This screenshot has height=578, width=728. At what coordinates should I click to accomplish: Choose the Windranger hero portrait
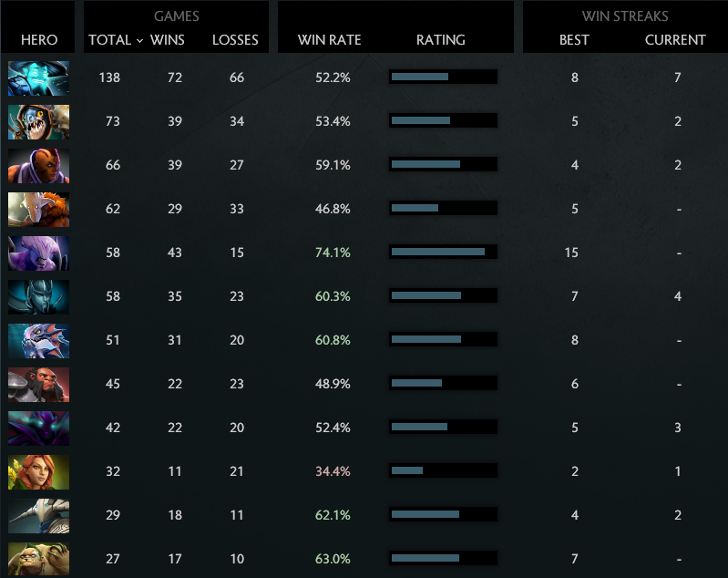coord(38,471)
